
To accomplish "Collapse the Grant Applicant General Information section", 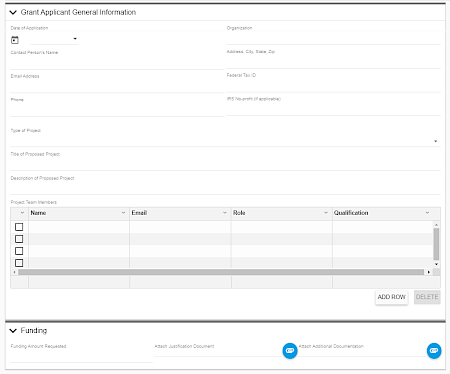I will [x=13, y=12].
